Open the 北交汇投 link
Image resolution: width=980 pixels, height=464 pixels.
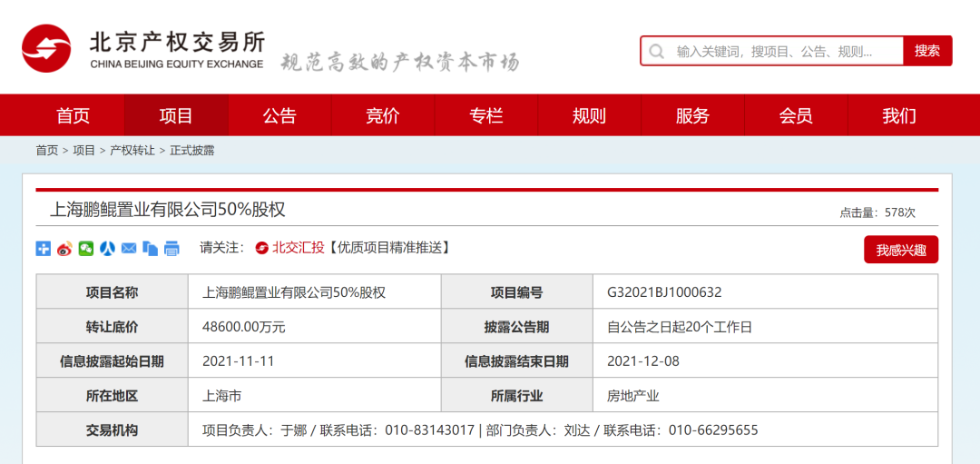tap(299, 248)
